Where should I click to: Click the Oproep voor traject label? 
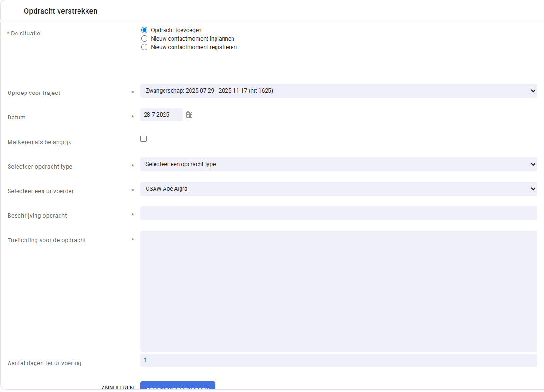tap(34, 93)
